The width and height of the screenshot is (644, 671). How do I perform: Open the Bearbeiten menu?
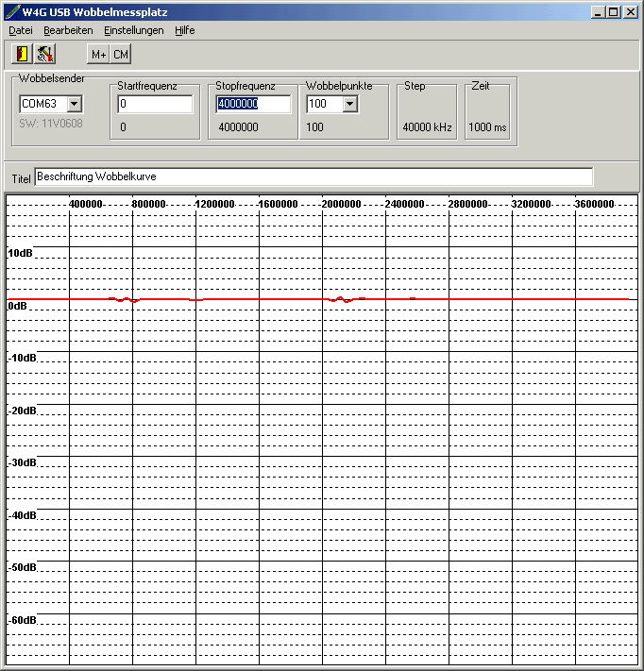(x=68, y=30)
